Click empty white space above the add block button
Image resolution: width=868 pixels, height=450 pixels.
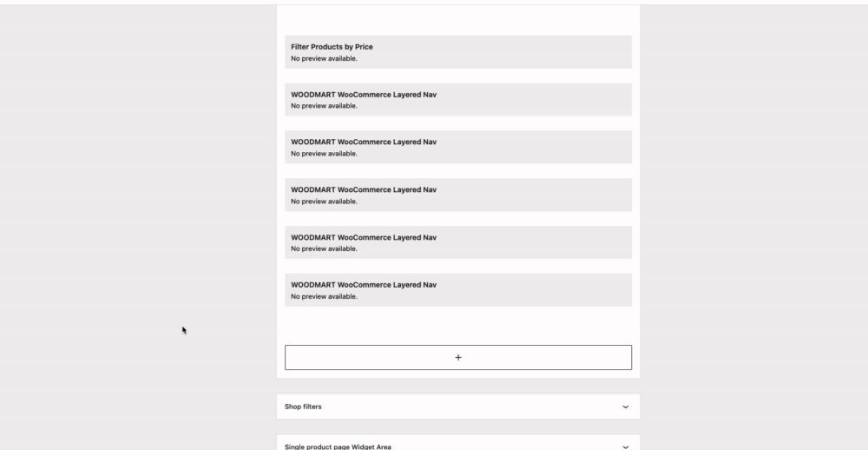(x=457, y=326)
